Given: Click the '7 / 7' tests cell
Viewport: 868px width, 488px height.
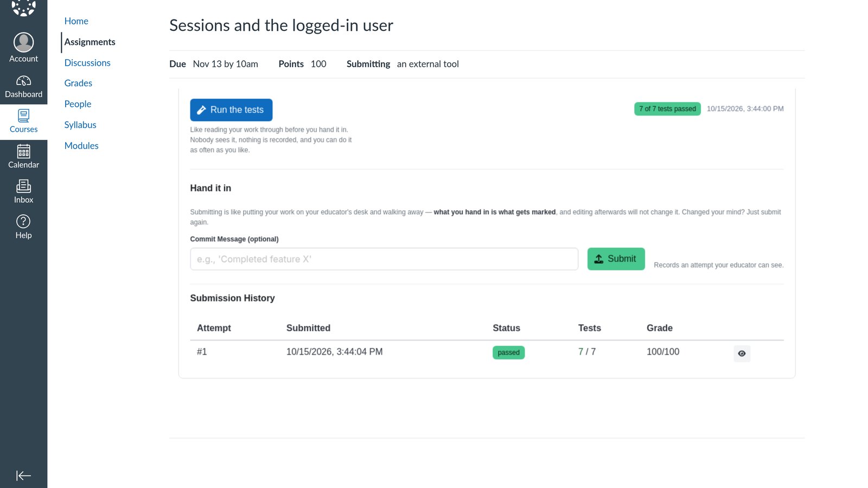Looking at the screenshot, I should click(x=587, y=352).
